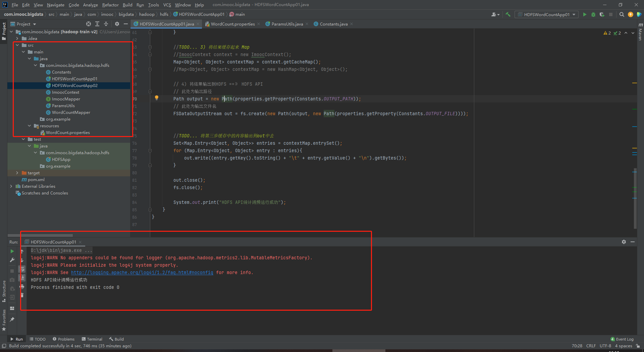Toggle scroll to end in Run console

tap(22, 278)
